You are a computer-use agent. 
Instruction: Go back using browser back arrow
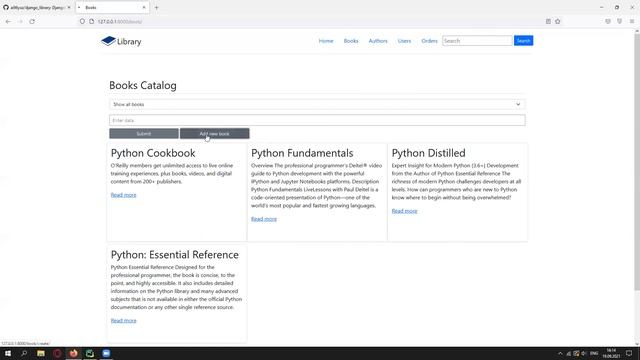[8, 21]
